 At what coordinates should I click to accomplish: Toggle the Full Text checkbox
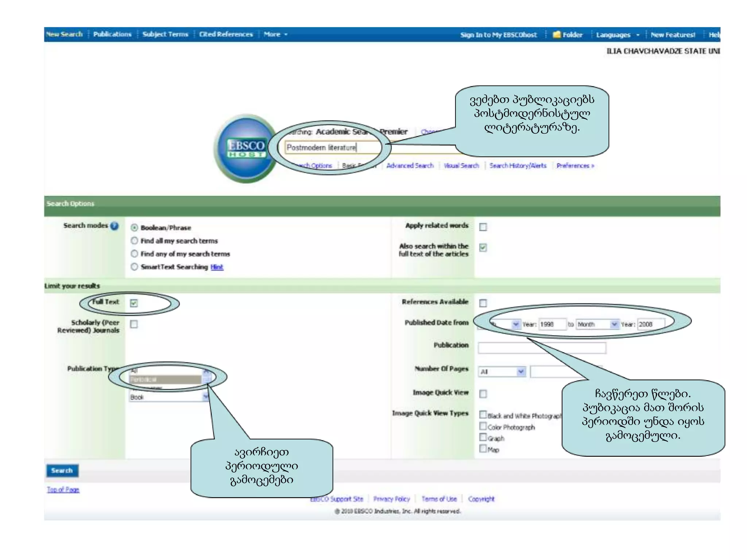tap(134, 303)
